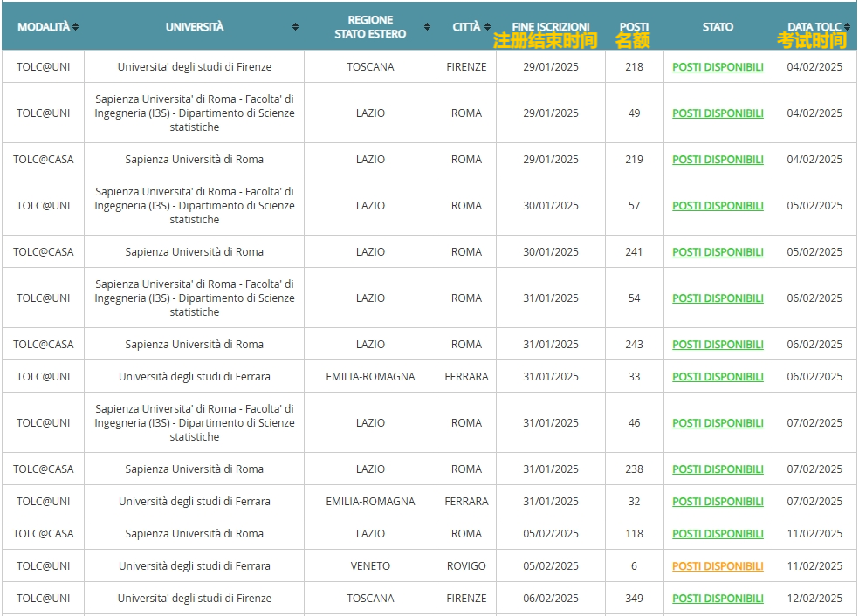Open POSTI DISPONIBILI link for the 218-seat Firenze row
The image size is (859, 616).
(718, 67)
